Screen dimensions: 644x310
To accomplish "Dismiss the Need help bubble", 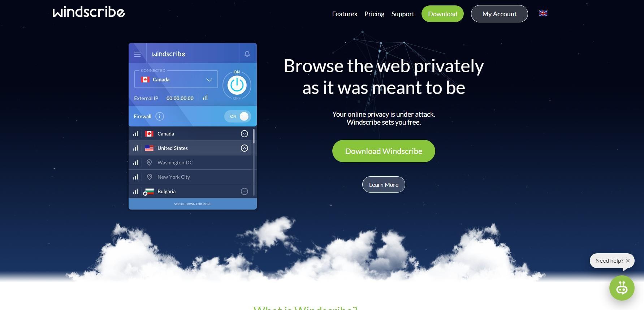I will pyautogui.click(x=628, y=261).
